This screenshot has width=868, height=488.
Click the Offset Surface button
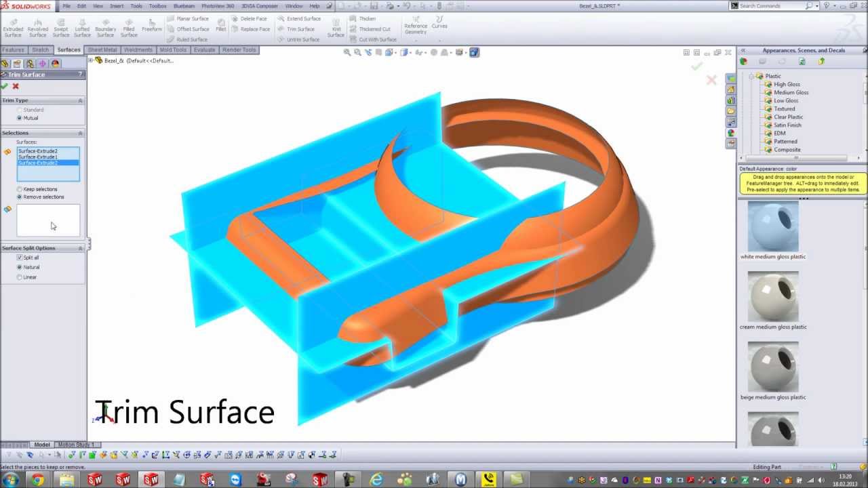[x=188, y=29]
